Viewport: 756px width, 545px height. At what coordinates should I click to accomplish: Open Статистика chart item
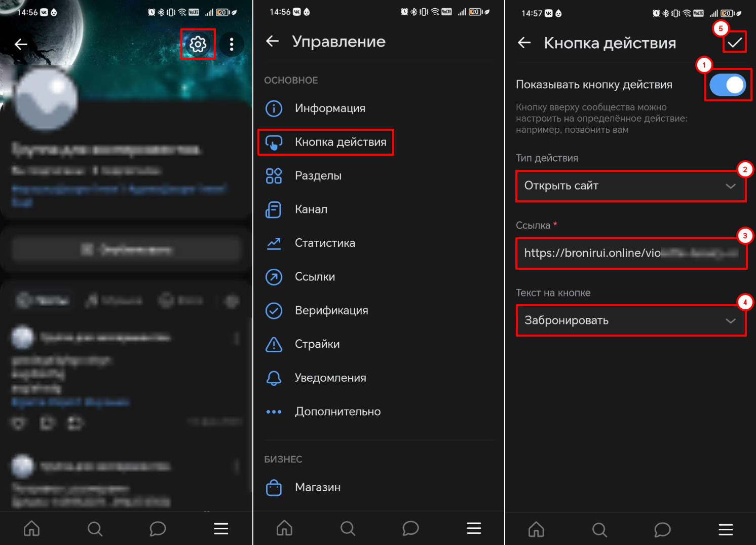(324, 243)
